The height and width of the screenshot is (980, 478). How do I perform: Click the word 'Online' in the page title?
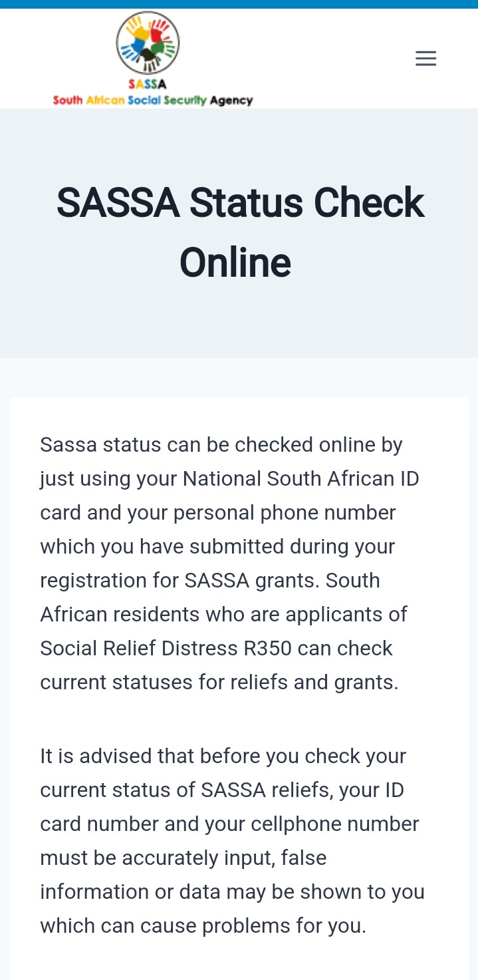click(x=235, y=262)
